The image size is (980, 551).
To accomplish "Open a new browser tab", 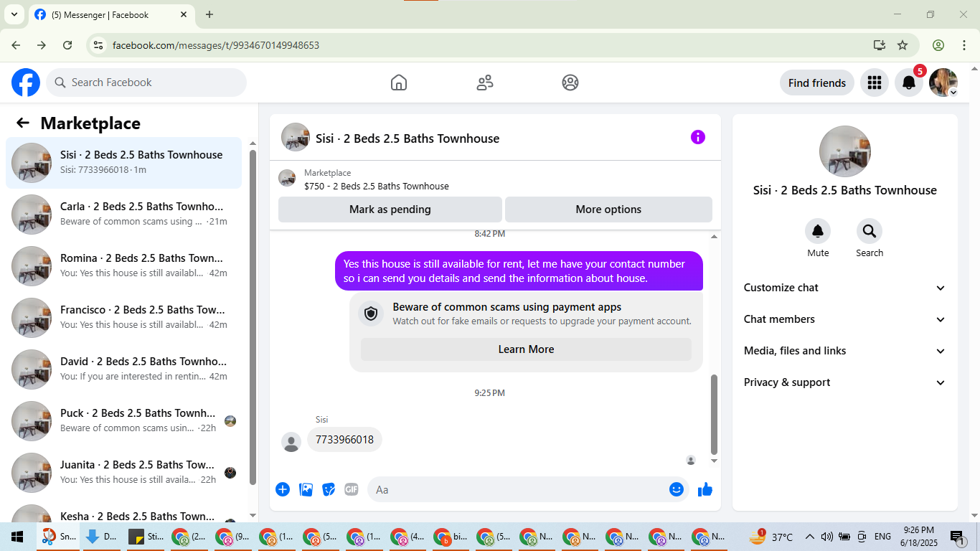I will coord(209,14).
